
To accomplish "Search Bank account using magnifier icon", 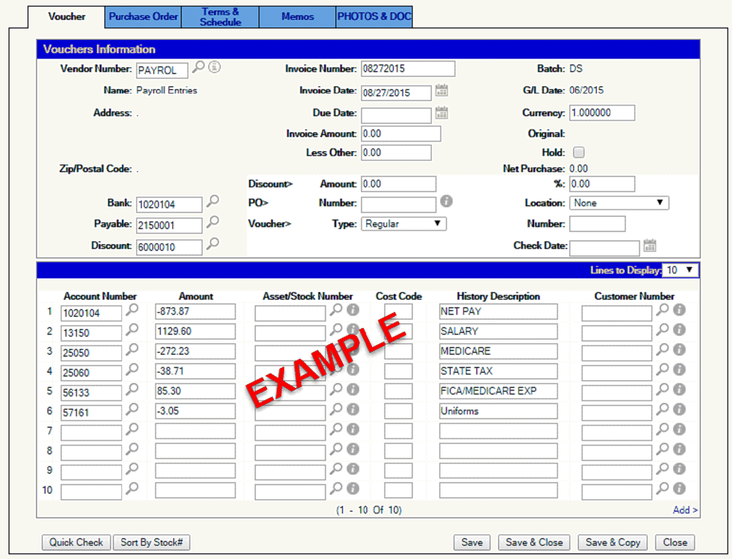I will (x=213, y=201).
